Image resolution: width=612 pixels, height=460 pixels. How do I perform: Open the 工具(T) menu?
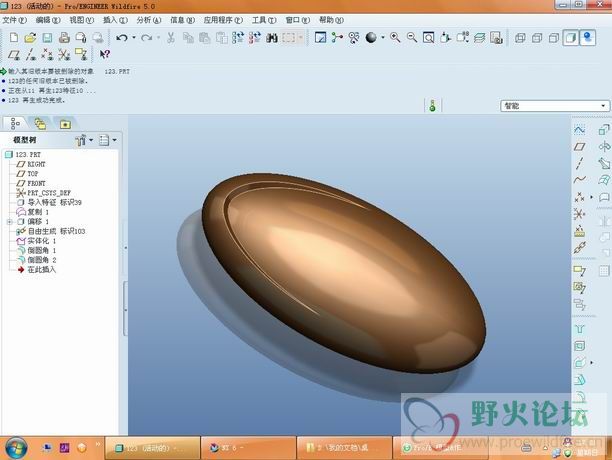tap(264, 20)
